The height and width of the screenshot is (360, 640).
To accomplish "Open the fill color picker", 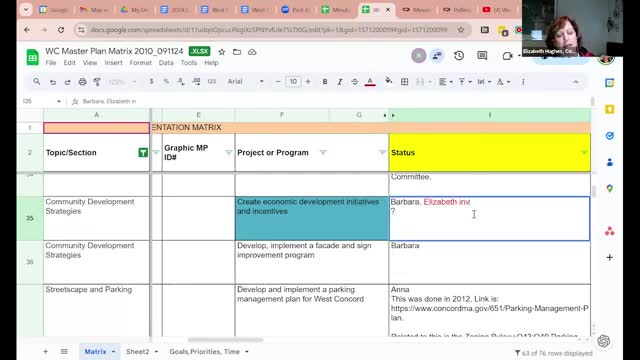I will click(x=389, y=82).
